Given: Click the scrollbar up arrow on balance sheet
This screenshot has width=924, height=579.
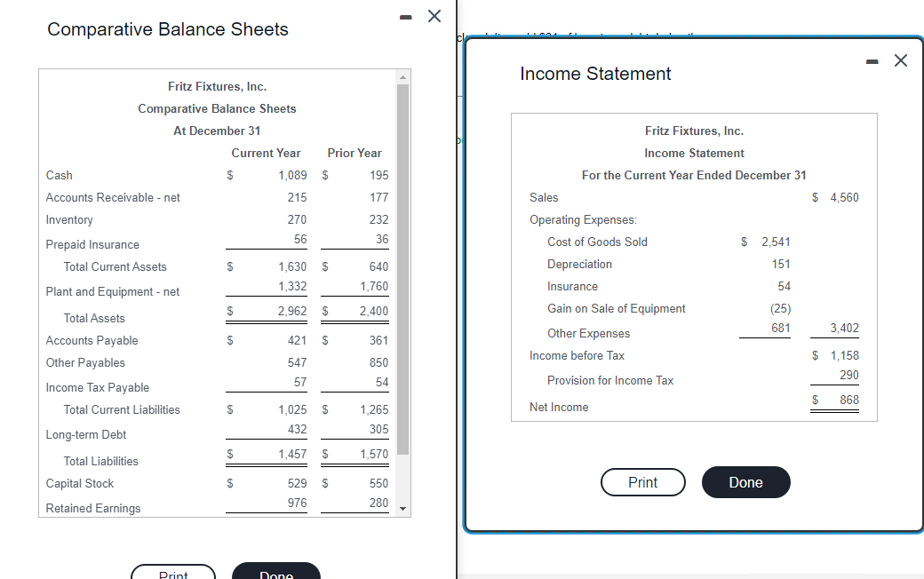Looking at the screenshot, I should tap(404, 75).
